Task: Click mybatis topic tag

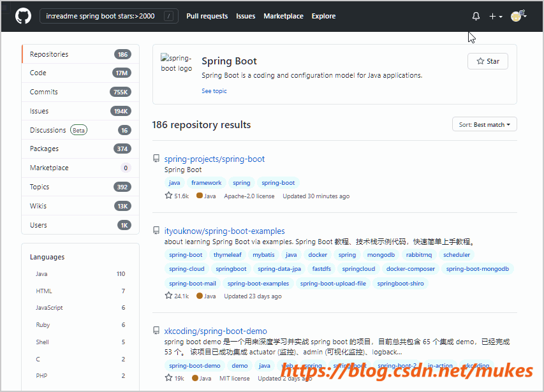Action: pyautogui.click(x=263, y=255)
